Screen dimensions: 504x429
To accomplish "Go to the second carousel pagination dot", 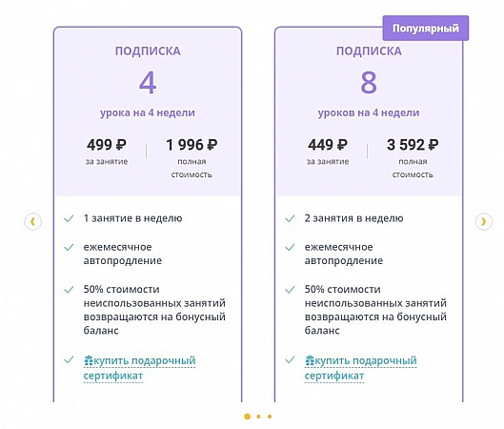I will click(258, 417).
